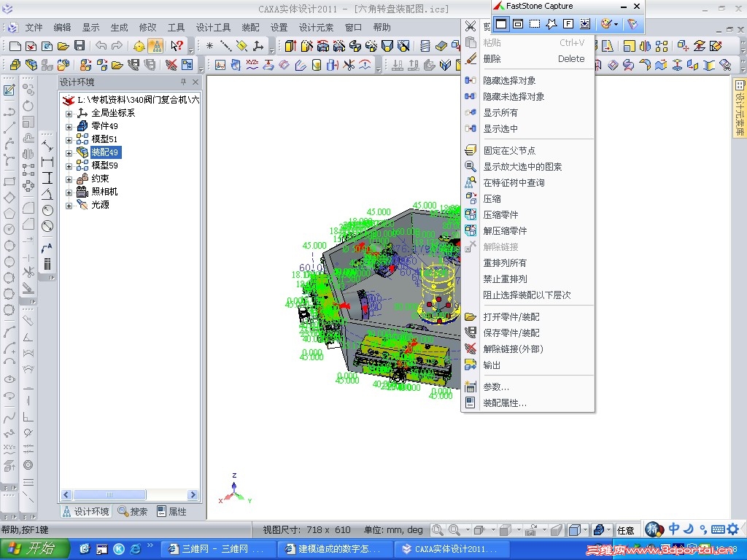This screenshot has width=747, height=560.
Task: Switch to the 搜索 tab
Action: pos(133,511)
